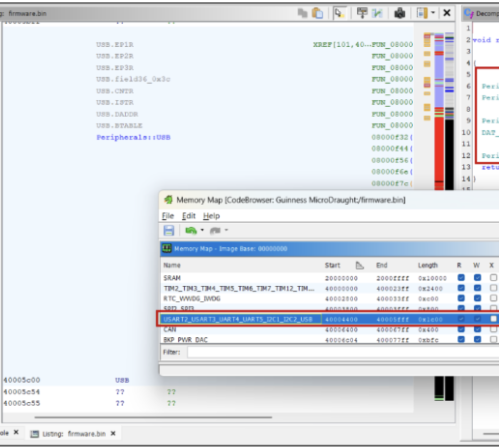Viewport: 499px width, 448px height.
Task: Click the snapshot camera icon
Action: 400,14
